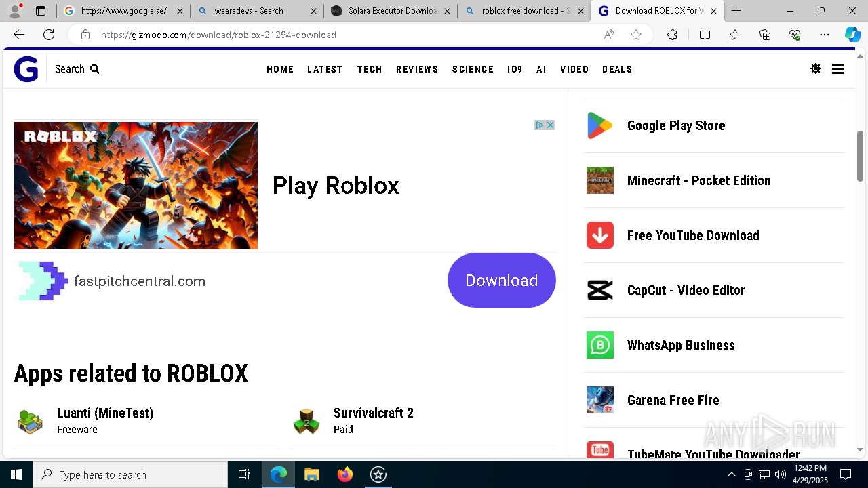Click the Minecraft Pocket Edition icon
868x488 pixels.
pos(600,180)
